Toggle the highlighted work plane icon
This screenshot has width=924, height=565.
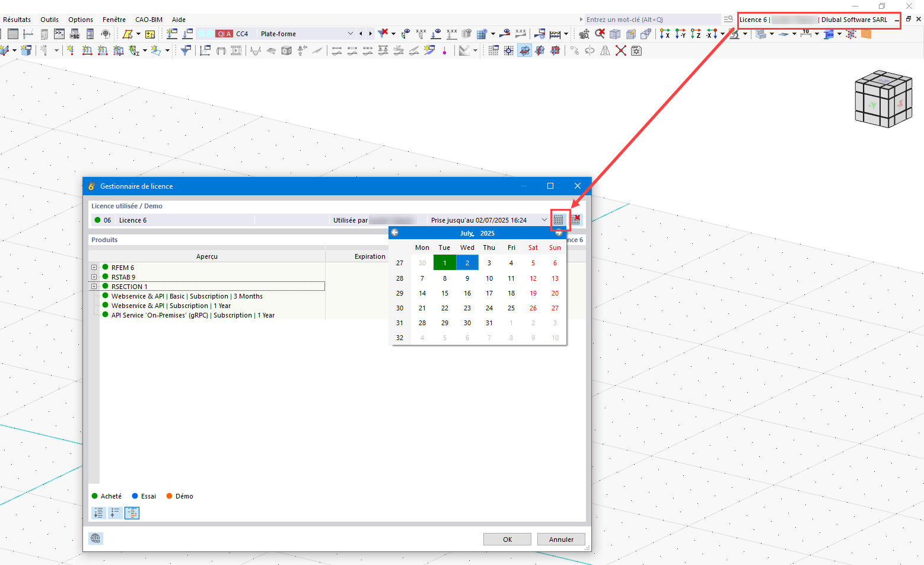pos(524,50)
